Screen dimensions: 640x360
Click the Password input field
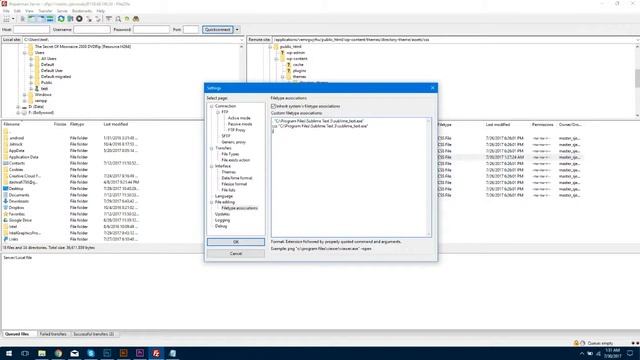151,30
